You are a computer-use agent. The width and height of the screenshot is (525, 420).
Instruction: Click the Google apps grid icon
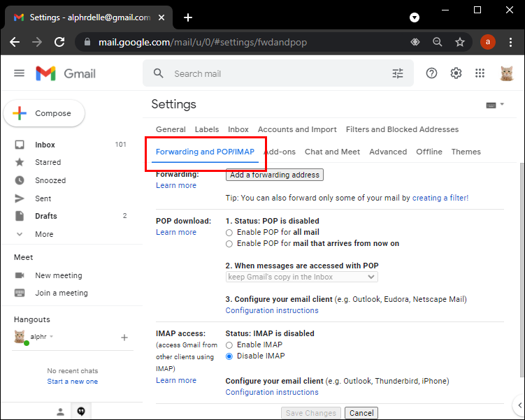pyautogui.click(x=480, y=73)
